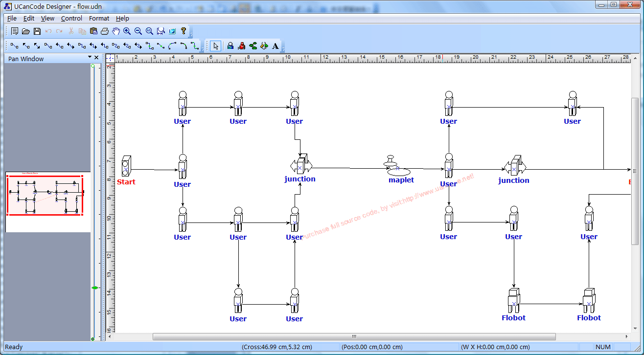644x355 pixels.
Task: Select the text tool letter A
Action: (x=276, y=46)
